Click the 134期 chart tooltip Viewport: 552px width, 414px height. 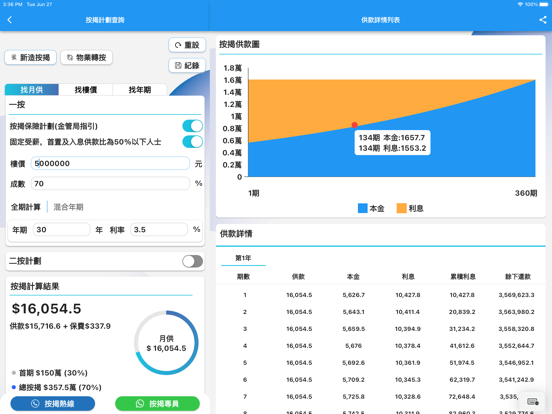tap(392, 143)
